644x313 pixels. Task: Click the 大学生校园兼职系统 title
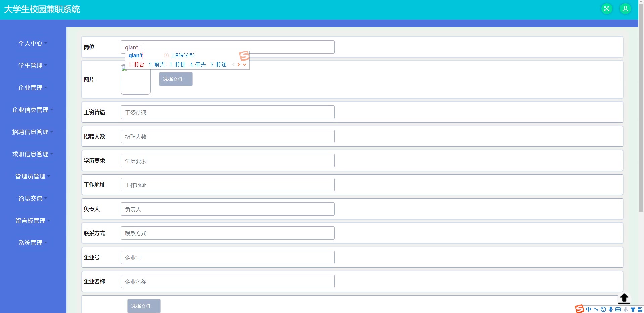click(42, 9)
